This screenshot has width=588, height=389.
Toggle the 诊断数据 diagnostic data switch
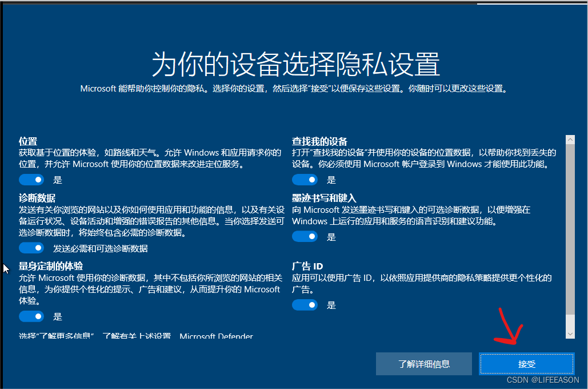31,248
